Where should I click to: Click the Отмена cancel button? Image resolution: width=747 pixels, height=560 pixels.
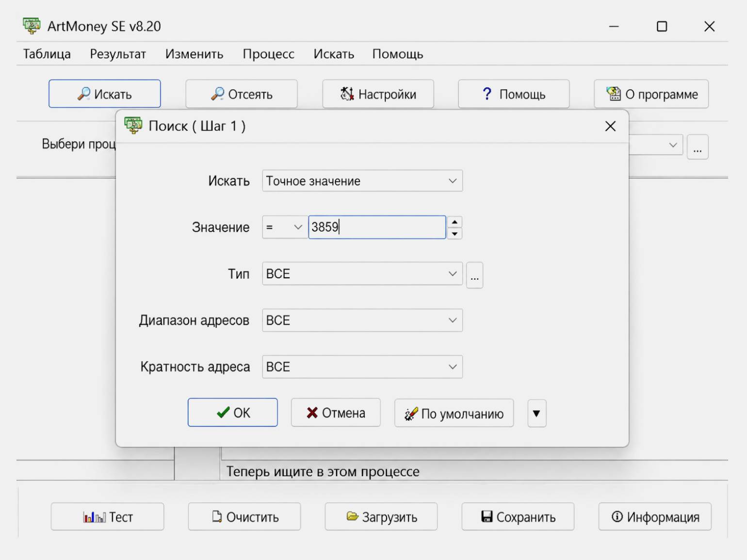[336, 413]
